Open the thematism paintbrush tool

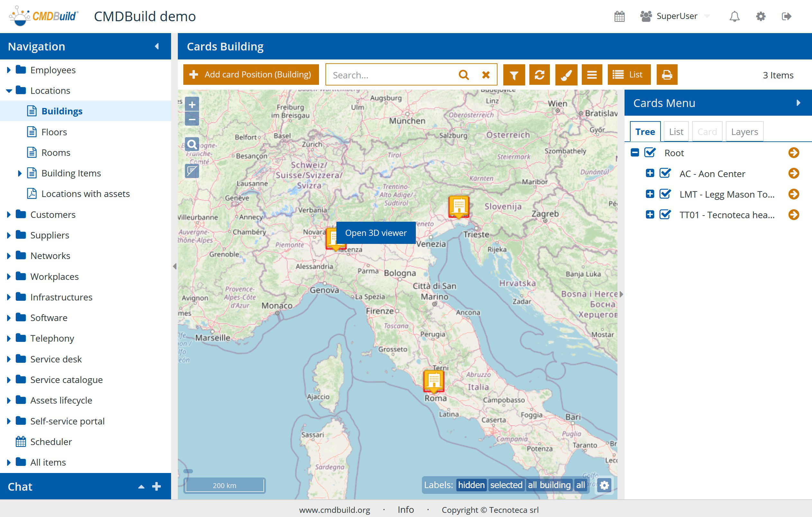click(x=566, y=75)
